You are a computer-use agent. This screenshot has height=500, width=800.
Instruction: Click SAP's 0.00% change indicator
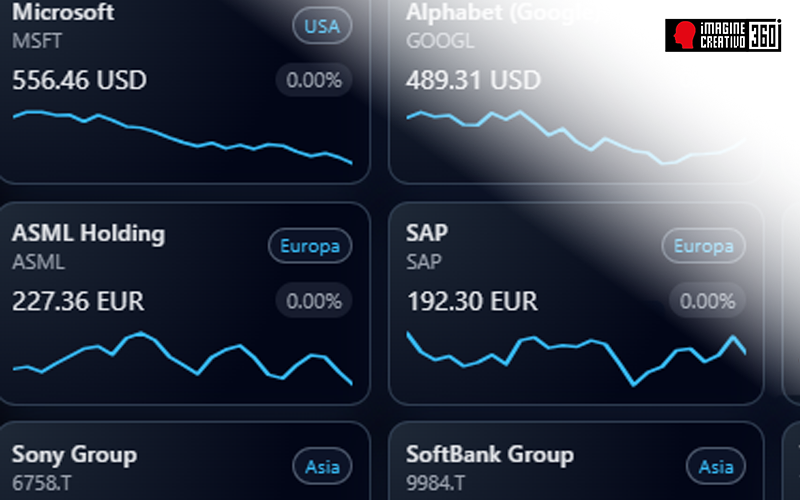pyautogui.click(x=708, y=300)
